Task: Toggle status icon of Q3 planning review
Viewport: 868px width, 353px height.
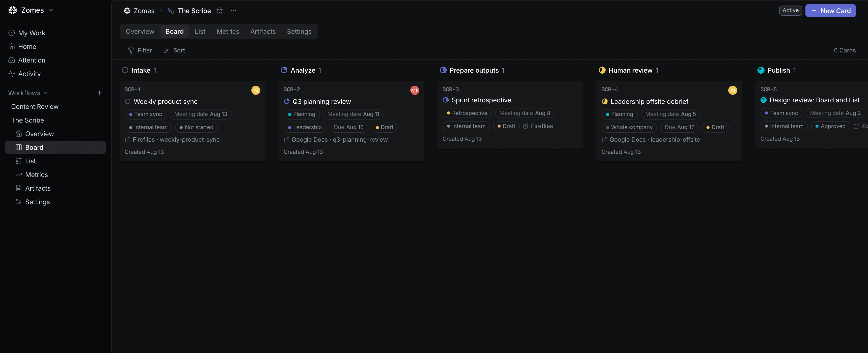Action: pos(287,101)
